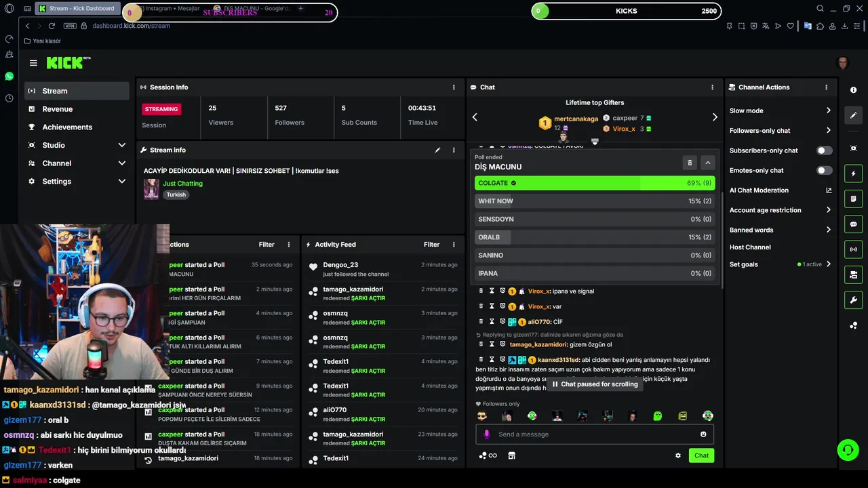Select Stream in the sidebar
Screen dimensions: 868x488
[x=76, y=91]
